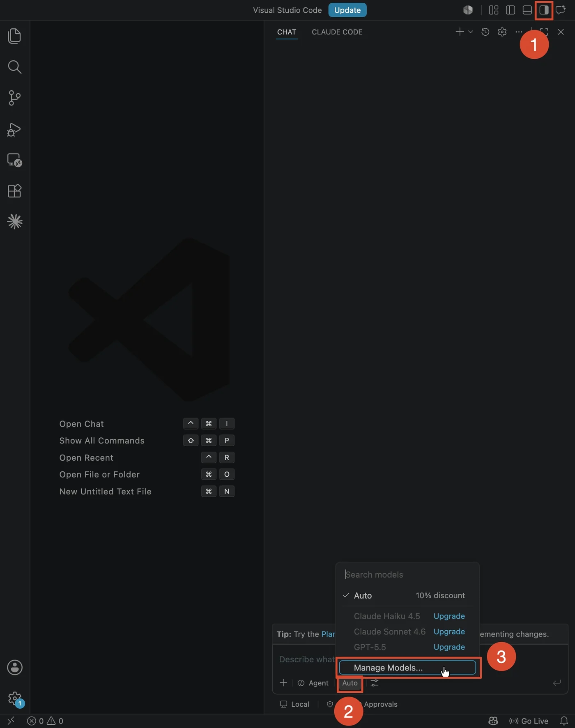Click the send arrow in chat input
Viewport: 575px width, 728px height.
click(557, 683)
